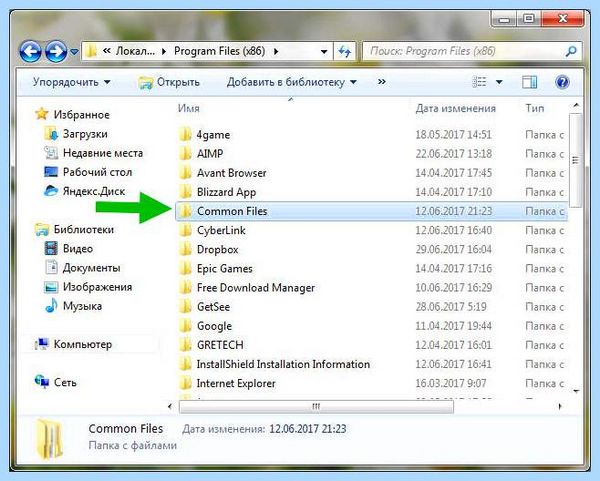The image size is (600, 481).
Task: Click the CyberLink folder icon
Action: point(186,230)
